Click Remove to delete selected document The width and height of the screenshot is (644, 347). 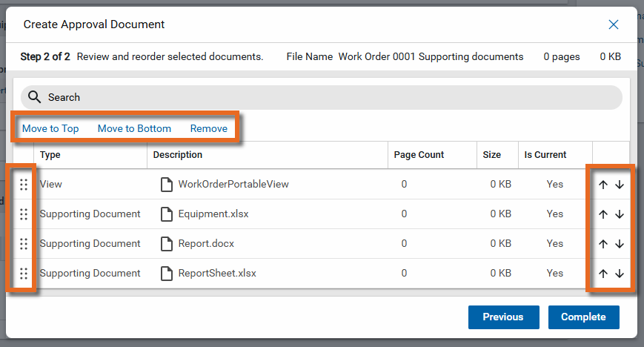[209, 128]
